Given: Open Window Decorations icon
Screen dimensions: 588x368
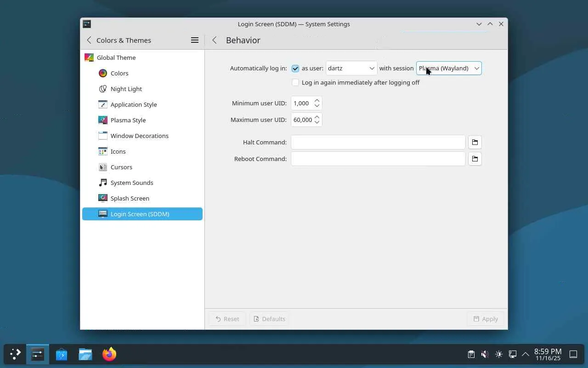Looking at the screenshot, I should pyautogui.click(x=103, y=136).
